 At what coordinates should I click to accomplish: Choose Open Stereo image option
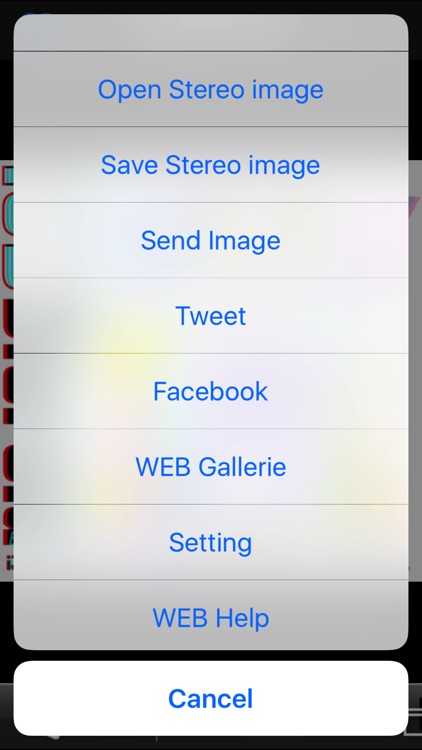(x=211, y=89)
